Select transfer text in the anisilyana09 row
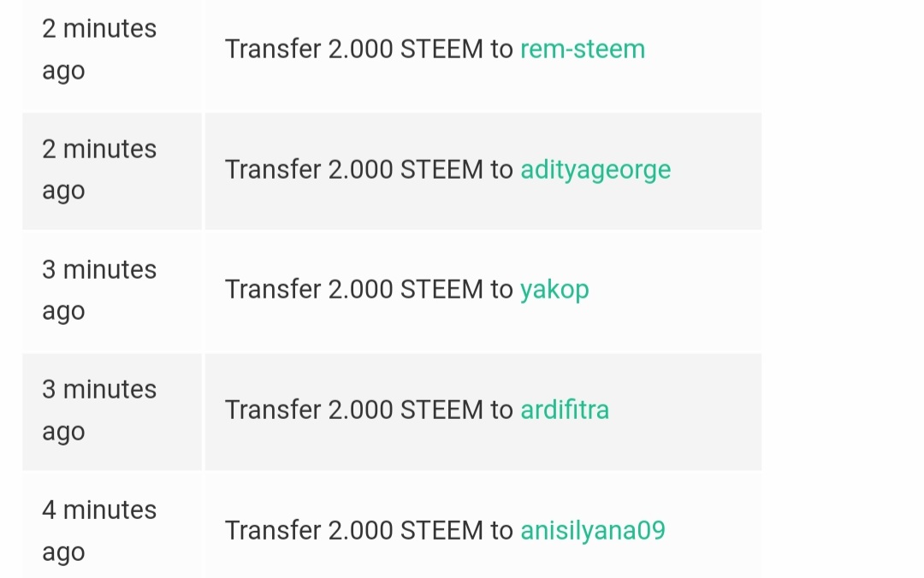The width and height of the screenshot is (924, 578). (x=369, y=530)
